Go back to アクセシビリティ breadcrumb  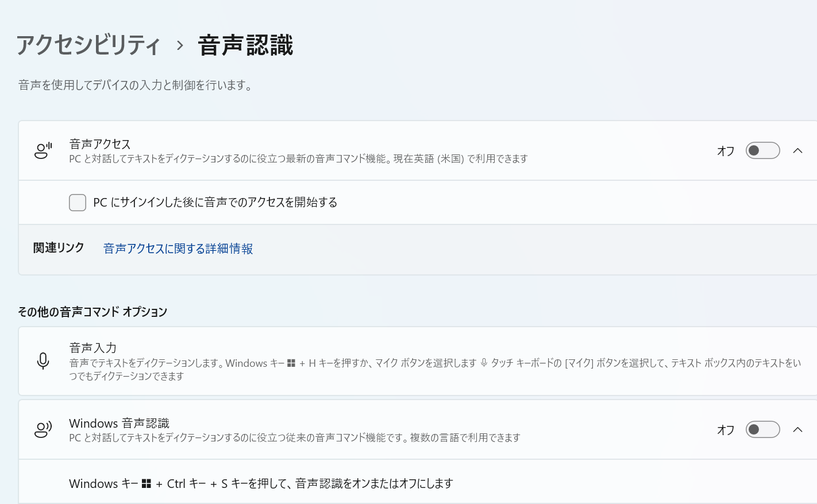pos(88,45)
